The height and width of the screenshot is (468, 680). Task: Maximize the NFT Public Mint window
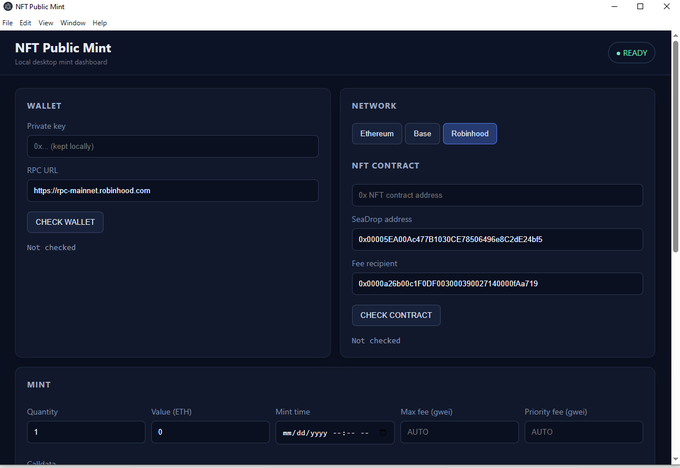tap(640, 7)
